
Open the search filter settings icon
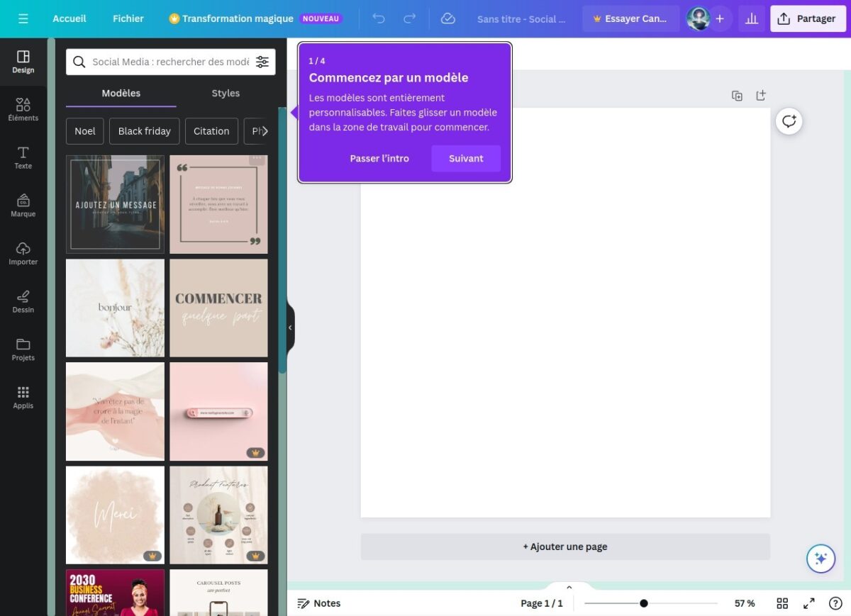coord(262,62)
